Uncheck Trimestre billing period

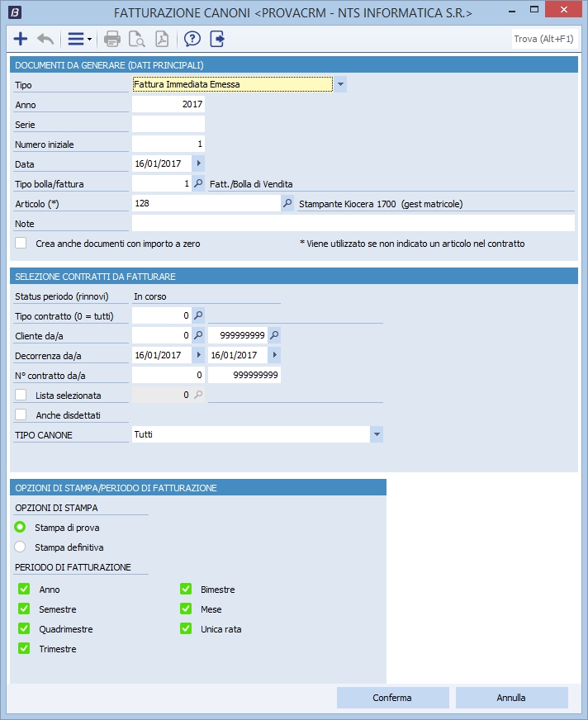(x=24, y=648)
